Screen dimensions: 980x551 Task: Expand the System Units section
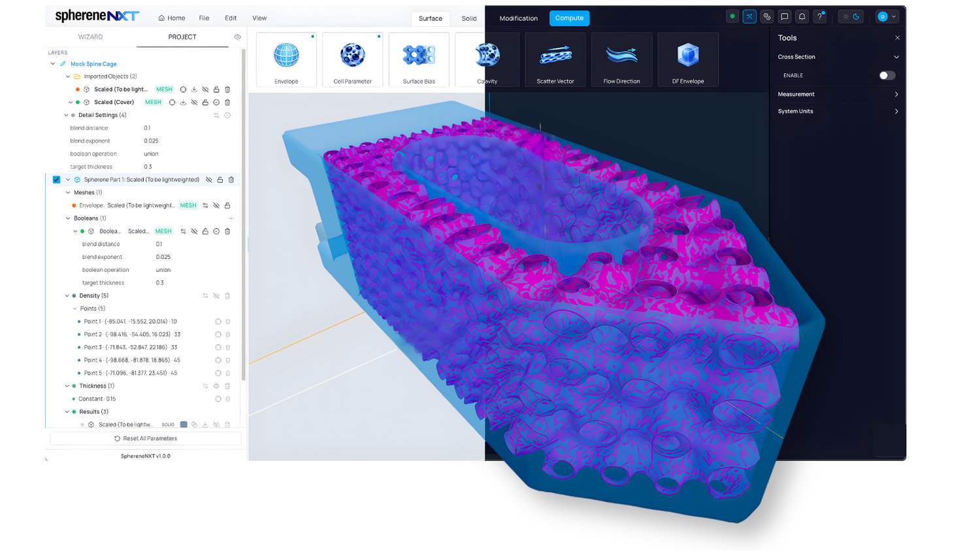(x=896, y=111)
